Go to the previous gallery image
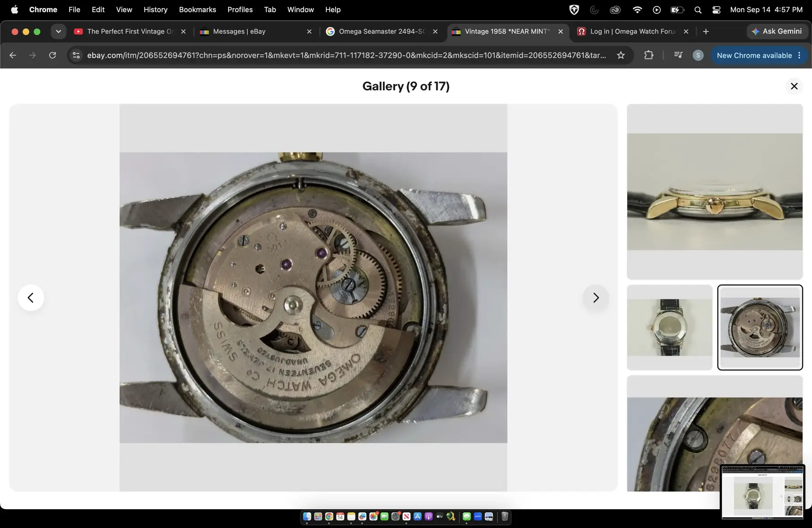812x528 pixels. pyautogui.click(x=31, y=297)
